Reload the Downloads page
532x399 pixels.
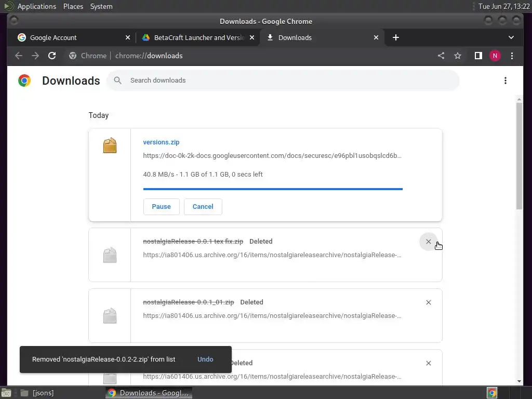tap(52, 56)
